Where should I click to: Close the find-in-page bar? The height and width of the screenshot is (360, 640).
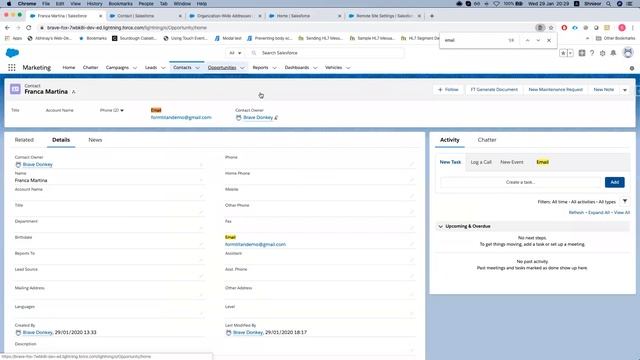[x=549, y=40]
